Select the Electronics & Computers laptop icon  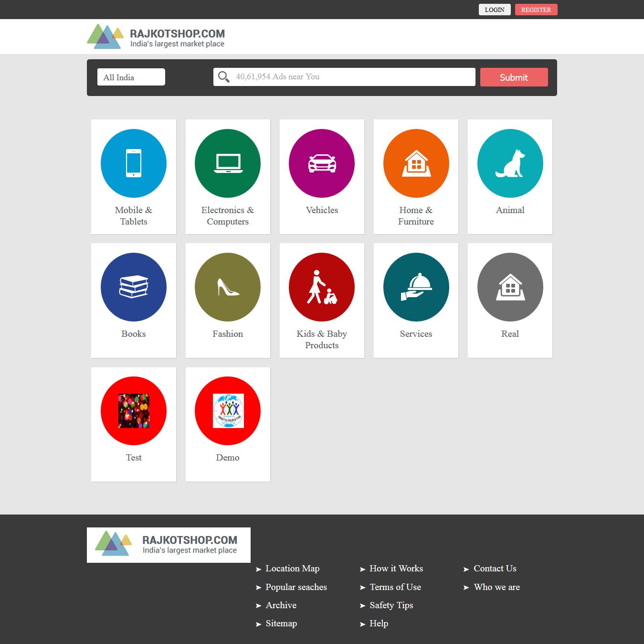click(x=228, y=163)
